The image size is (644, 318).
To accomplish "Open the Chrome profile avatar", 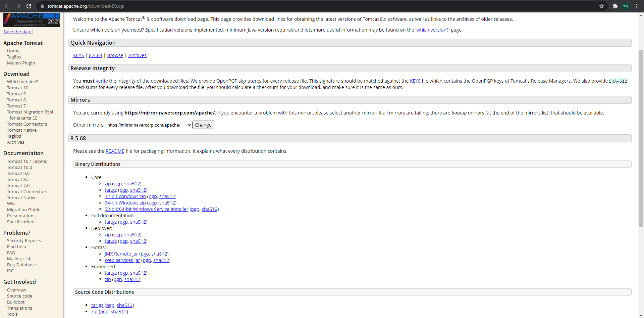I will (626, 6).
